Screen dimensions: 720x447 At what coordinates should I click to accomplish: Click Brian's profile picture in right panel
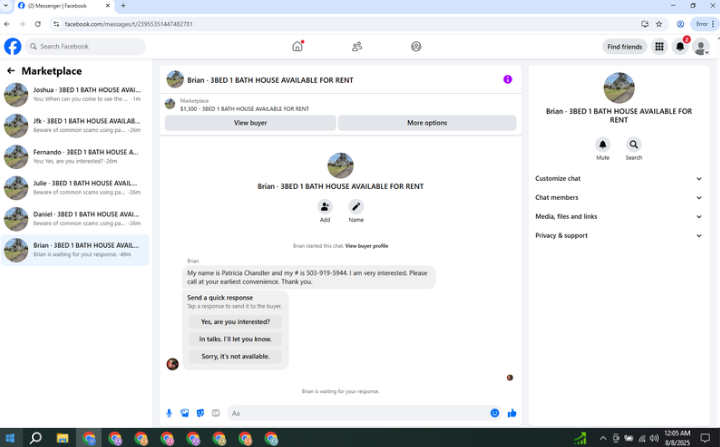[619, 87]
